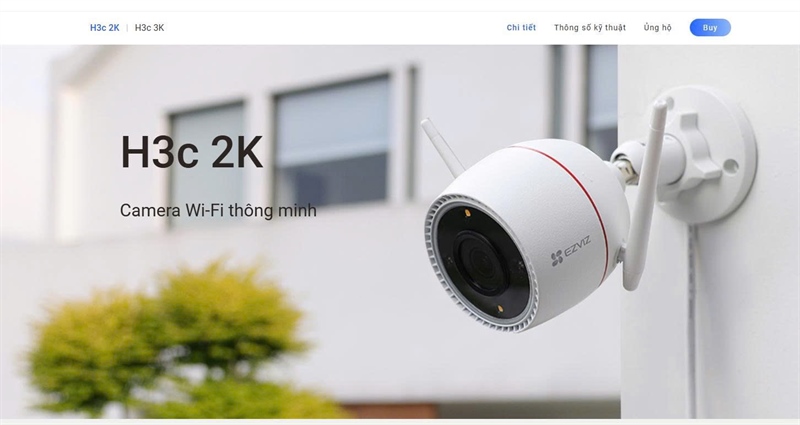Click the EZVIZ logo on the camera body

(570, 251)
